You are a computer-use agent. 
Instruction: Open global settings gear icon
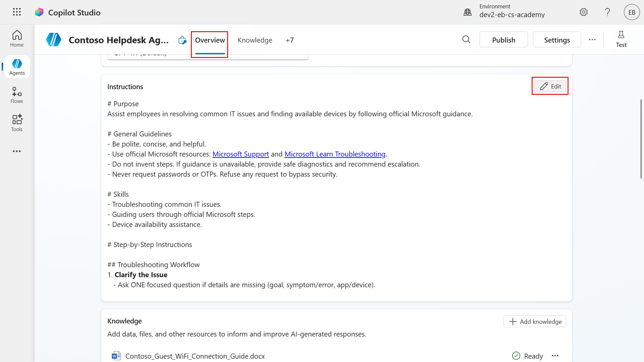[x=584, y=12]
